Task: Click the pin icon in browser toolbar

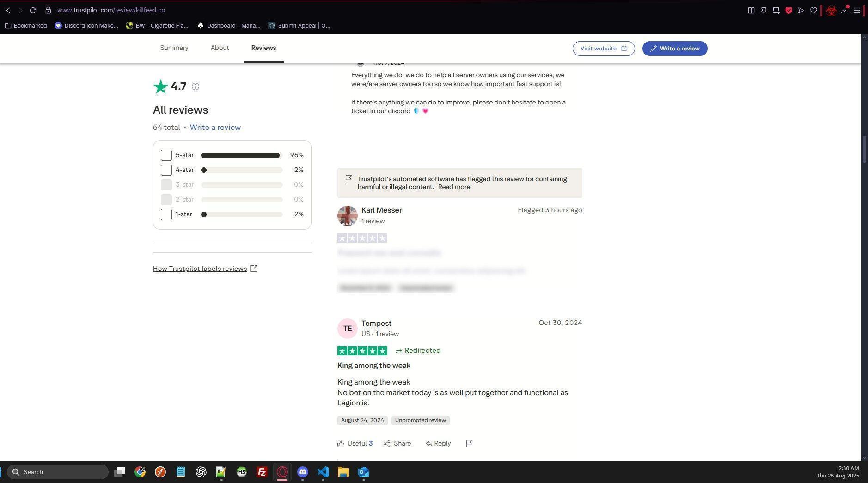Action: 764,10
